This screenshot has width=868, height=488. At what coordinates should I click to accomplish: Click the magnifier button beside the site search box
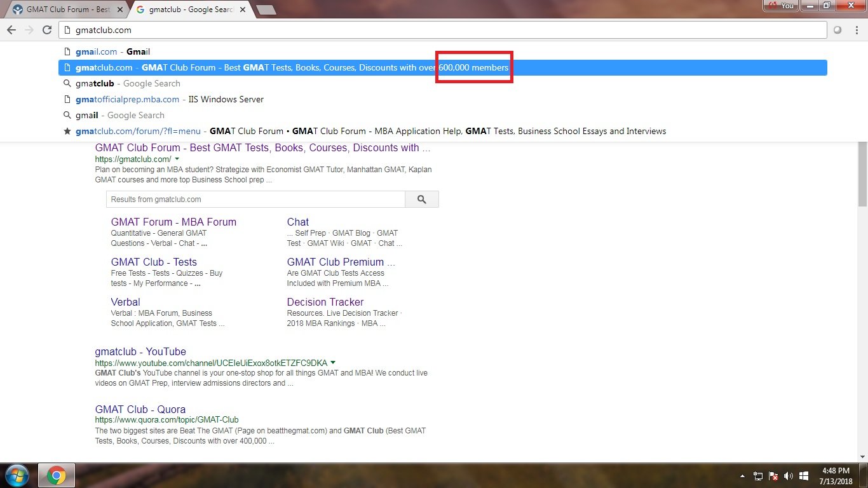point(422,199)
